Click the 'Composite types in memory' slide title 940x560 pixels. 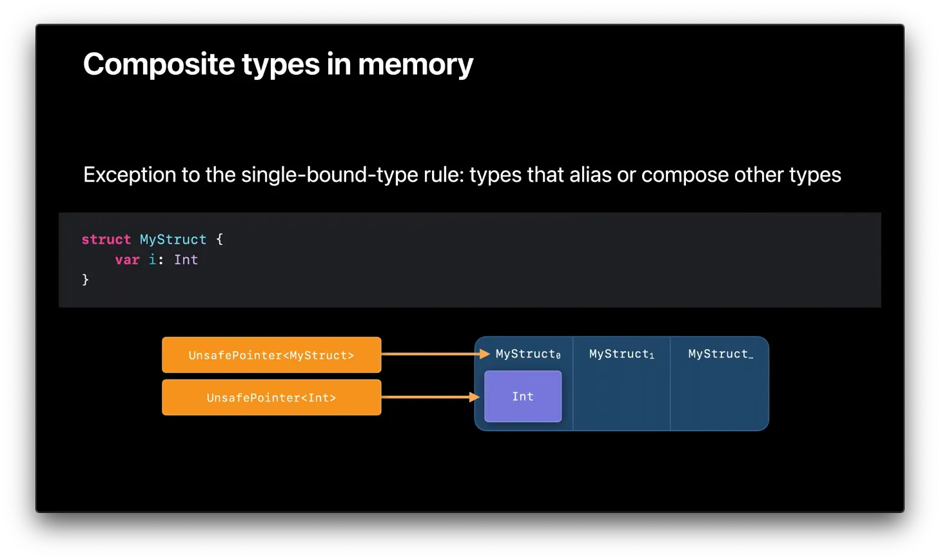click(x=278, y=64)
